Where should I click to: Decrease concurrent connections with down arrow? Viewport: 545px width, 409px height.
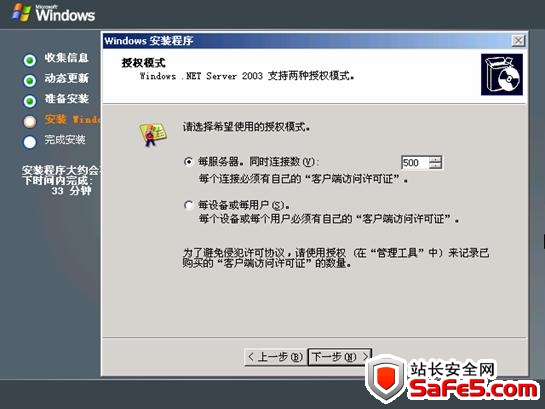(435, 166)
